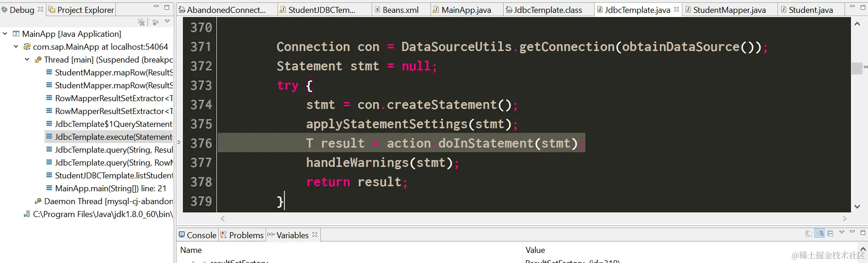This screenshot has width=868, height=263.
Task: Collapse the Thread [main] node
Action: coord(27,59)
